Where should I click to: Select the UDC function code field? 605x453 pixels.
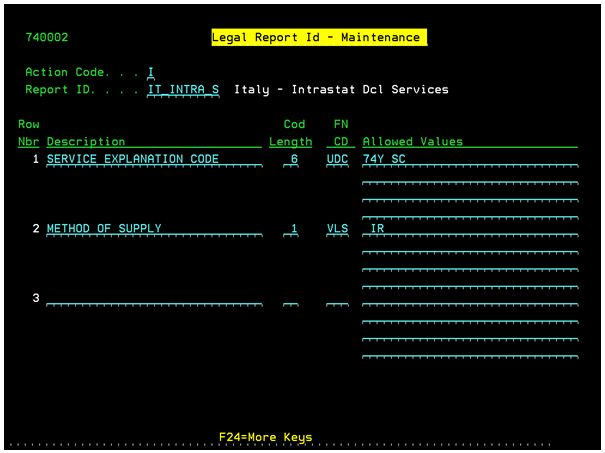coord(337,159)
